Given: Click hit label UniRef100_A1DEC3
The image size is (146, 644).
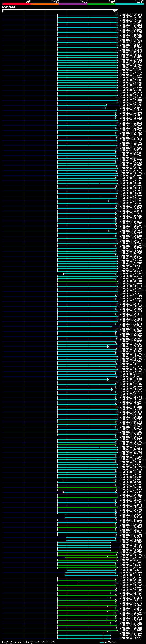Looking at the screenshot, I should point(131,301).
